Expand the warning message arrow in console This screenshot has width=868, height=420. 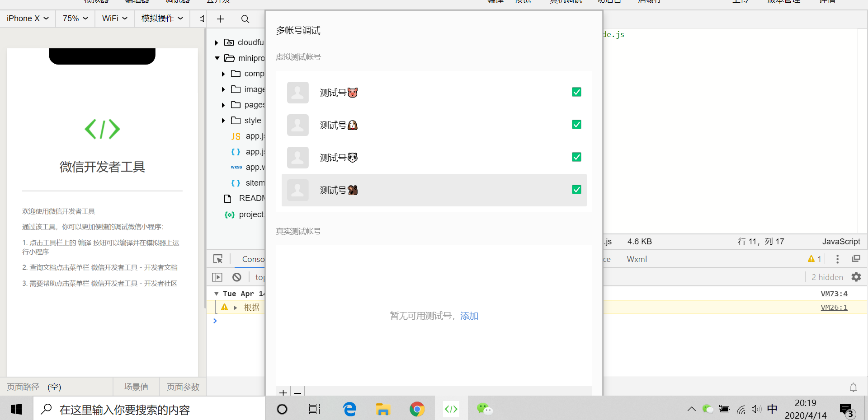(x=235, y=308)
